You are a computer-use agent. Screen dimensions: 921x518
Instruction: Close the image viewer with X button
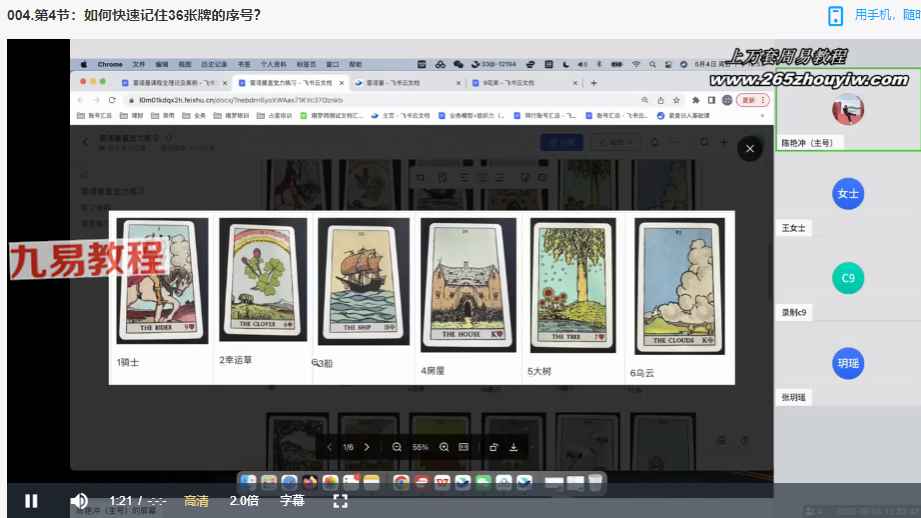point(750,149)
